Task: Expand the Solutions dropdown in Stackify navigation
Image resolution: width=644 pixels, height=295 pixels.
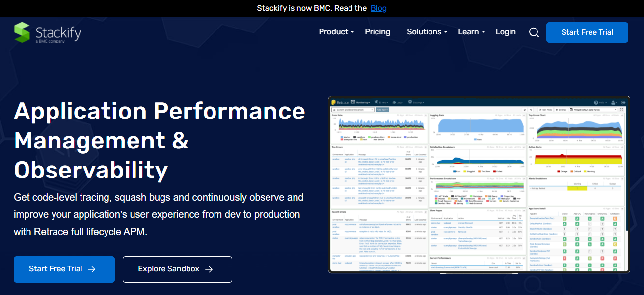Action: (424, 31)
